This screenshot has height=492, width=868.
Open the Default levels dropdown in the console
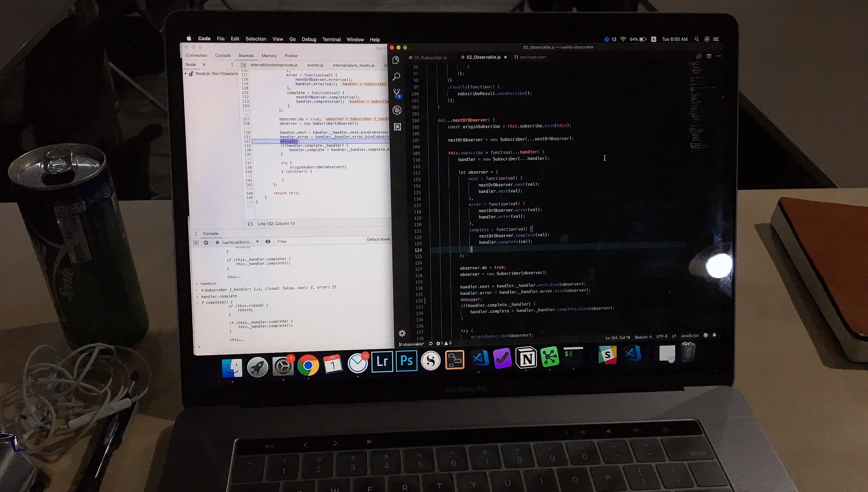(378, 239)
